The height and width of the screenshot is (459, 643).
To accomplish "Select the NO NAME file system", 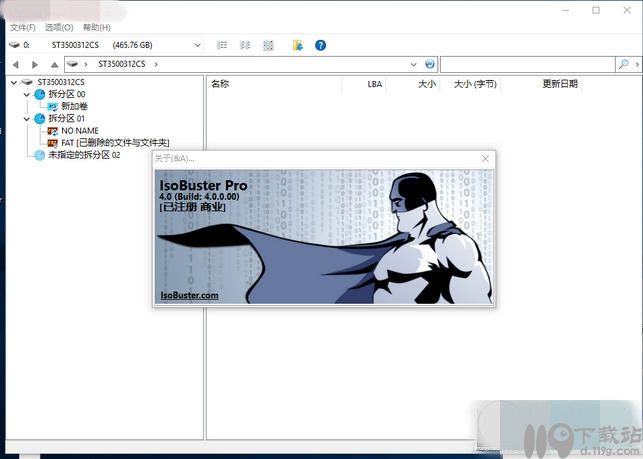I will coord(80,131).
